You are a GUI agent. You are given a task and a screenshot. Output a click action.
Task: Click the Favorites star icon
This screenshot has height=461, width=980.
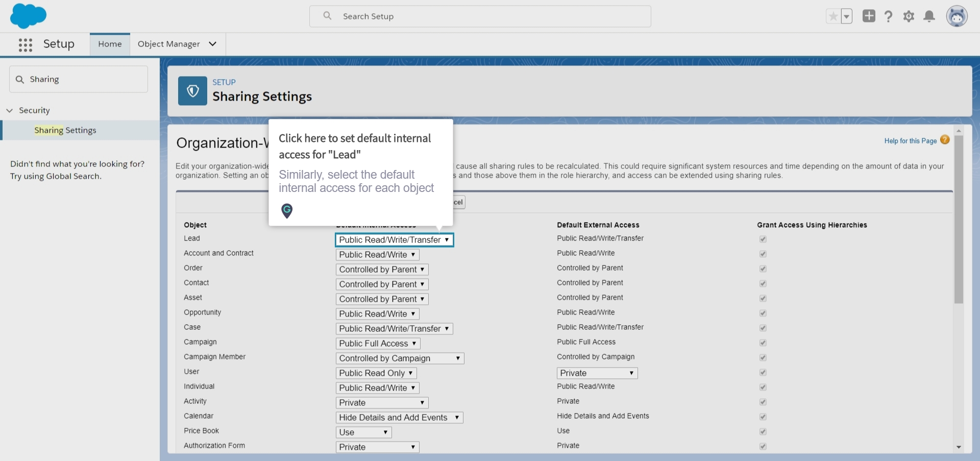pyautogui.click(x=833, y=16)
